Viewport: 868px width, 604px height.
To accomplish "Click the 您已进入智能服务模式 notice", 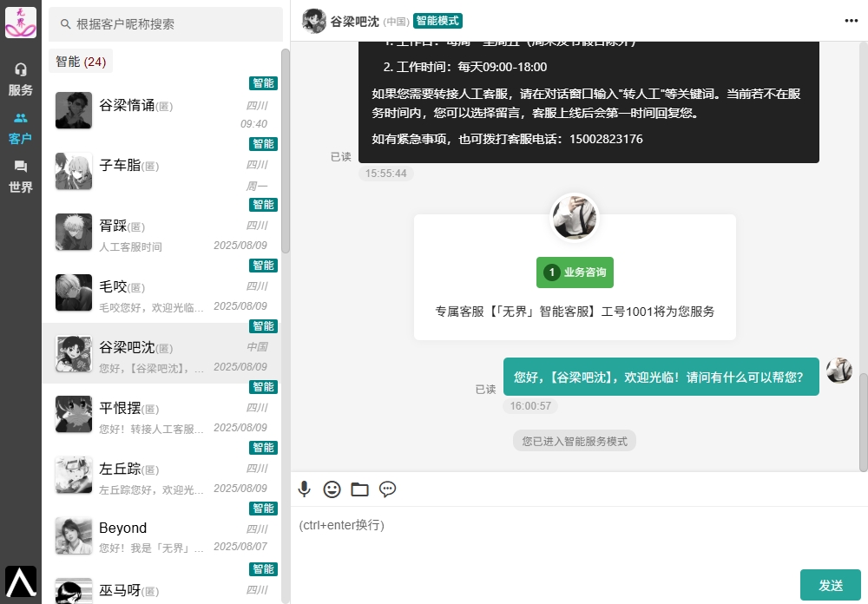I will pos(575,441).
